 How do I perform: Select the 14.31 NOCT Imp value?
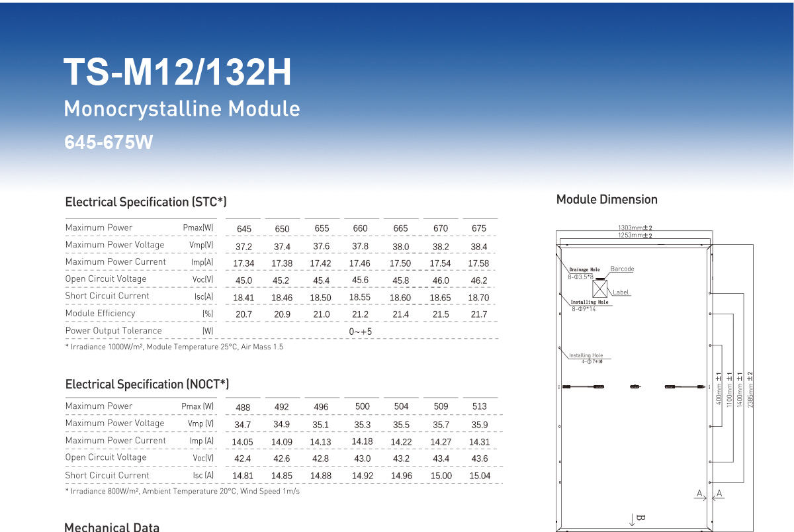pos(480,442)
